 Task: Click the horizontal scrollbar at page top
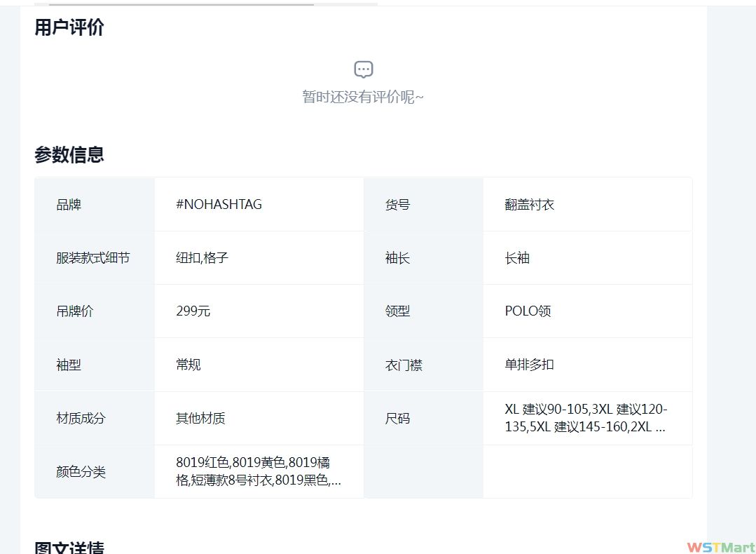coord(182,4)
